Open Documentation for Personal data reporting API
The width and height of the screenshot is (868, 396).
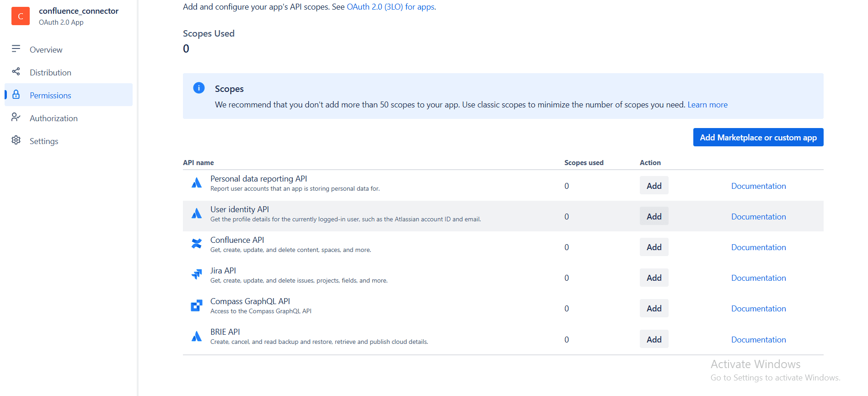pyautogui.click(x=758, y=186)
